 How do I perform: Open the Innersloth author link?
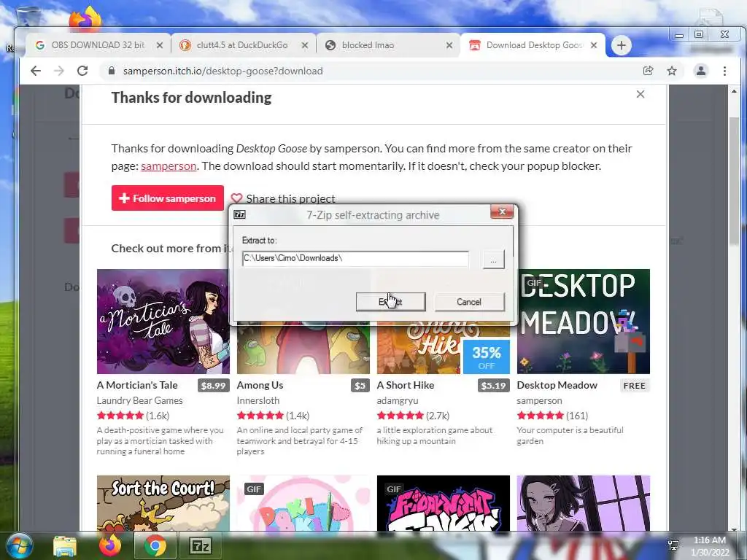[x=258, y=400]
